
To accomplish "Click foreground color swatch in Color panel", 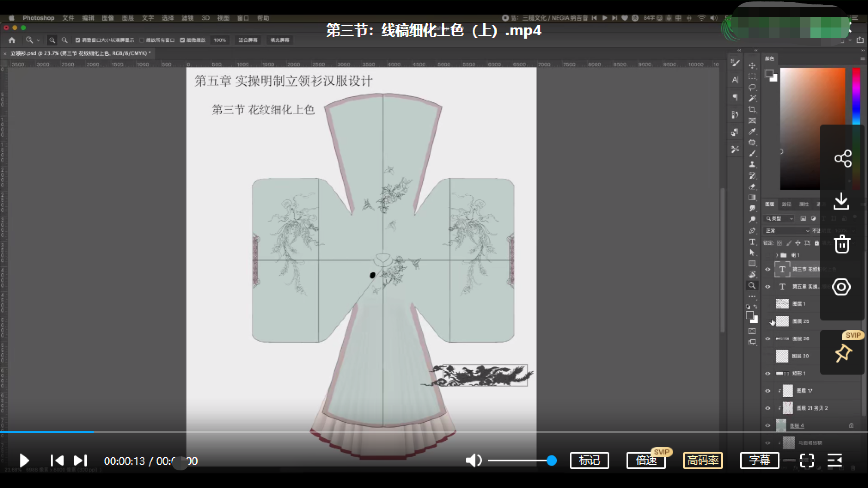I will (769, 74).
